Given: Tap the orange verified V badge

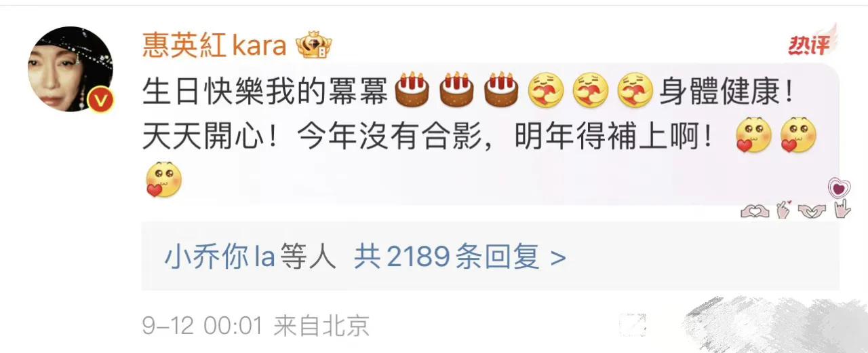Looking at the screenshot, I should tap(102, 100).
